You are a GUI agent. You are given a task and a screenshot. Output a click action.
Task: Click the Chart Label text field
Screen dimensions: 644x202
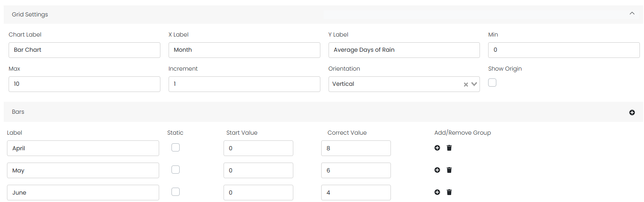(84, 50)
